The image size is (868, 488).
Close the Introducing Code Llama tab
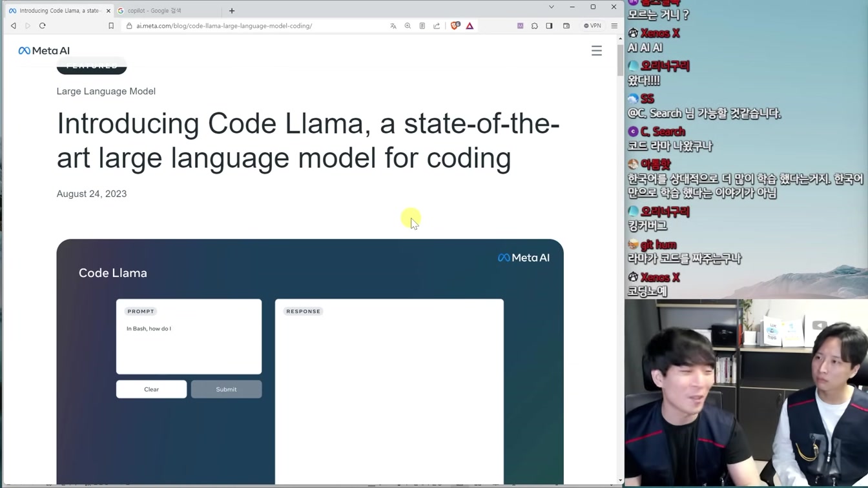point(108,11)
